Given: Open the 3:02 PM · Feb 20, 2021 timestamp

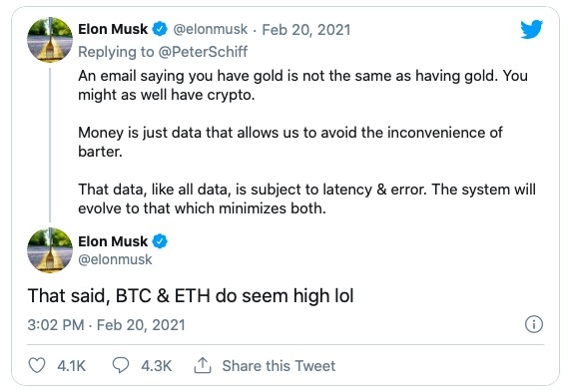Looking at the screenshot, I should click(x=106, y=325).
